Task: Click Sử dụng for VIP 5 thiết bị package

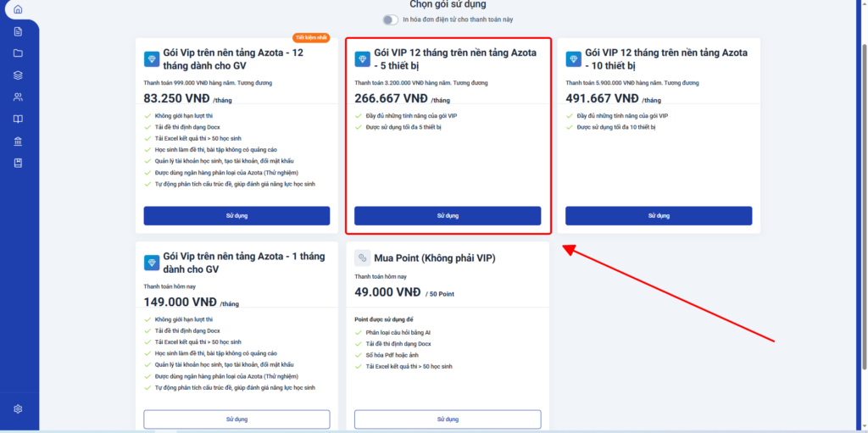Action: [448, 216]
